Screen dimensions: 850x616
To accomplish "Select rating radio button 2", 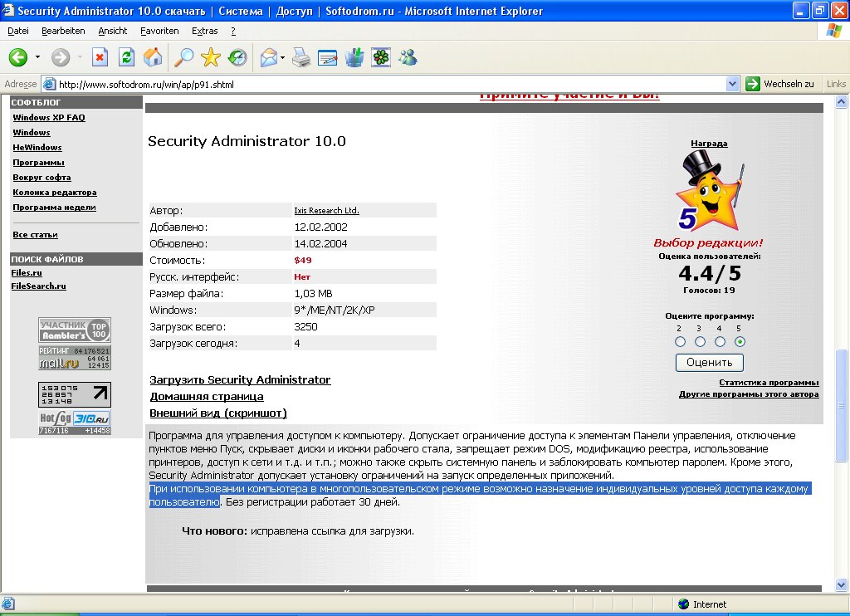I will point(680,341).
